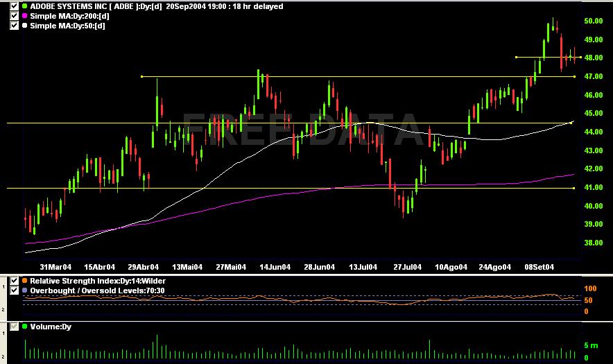This screenshot has width=613, height=364.
Task: Click the RSI scale value 50
Action: point(588,300)
